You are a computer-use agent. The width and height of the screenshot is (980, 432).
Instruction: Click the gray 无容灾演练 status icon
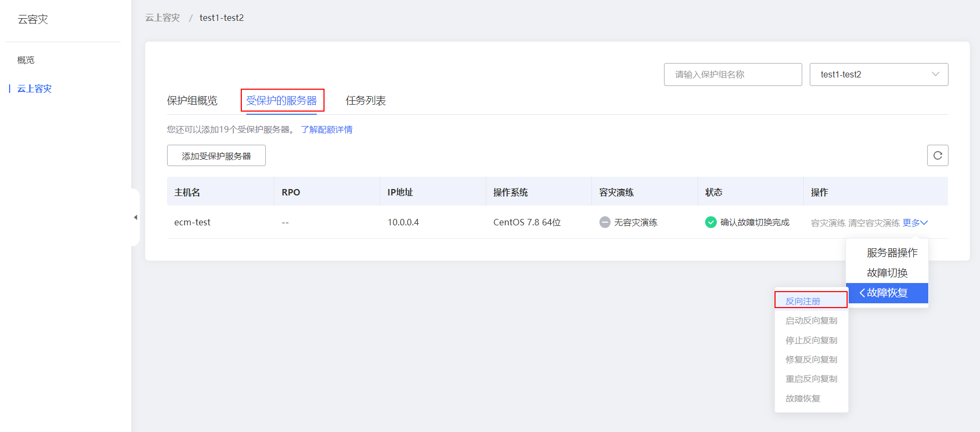605,222
